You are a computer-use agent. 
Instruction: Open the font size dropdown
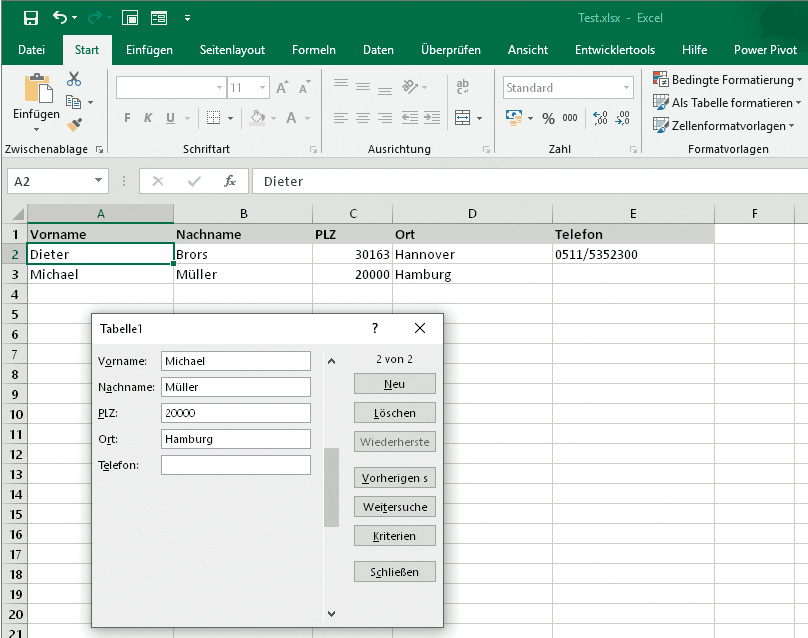pos(263,88)
